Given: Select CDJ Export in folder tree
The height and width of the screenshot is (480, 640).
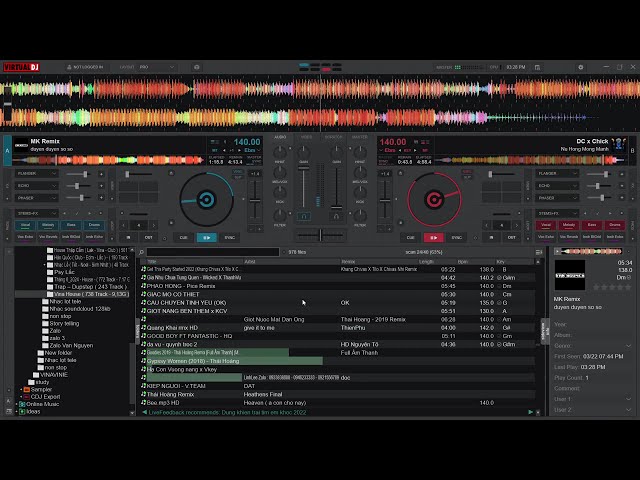Looking at the screenshot, I should (x=45, y=397).
